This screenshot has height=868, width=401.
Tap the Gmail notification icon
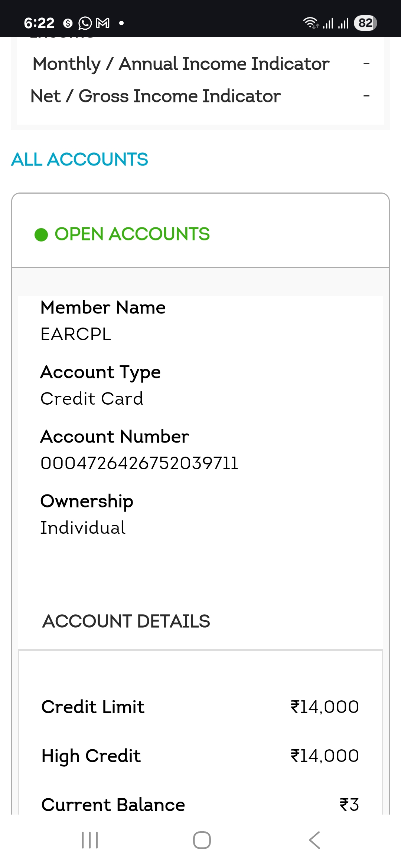[102, 23]
